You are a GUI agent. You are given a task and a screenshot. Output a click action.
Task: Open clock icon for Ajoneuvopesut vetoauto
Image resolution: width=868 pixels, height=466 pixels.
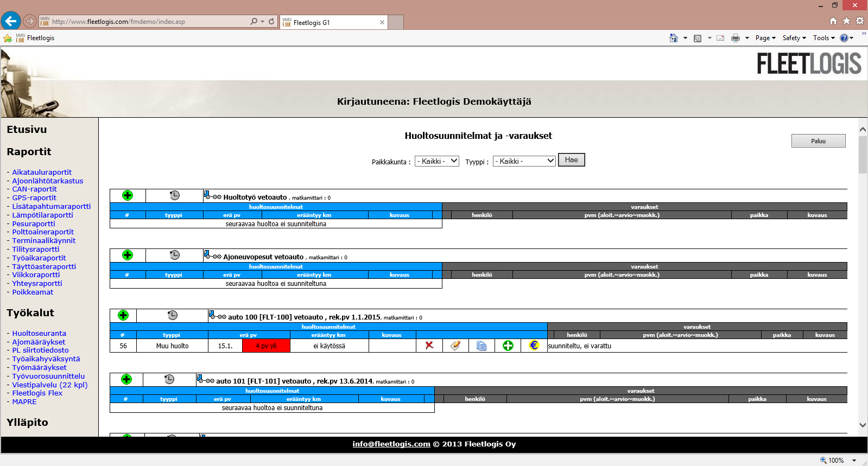pyautogui.click(x=175, y=255)
